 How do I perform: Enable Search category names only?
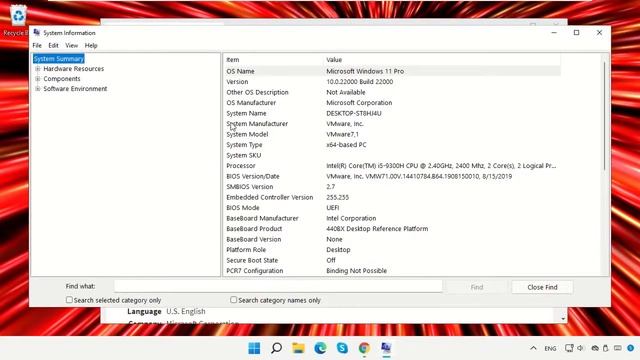click(x=233, y=300)
